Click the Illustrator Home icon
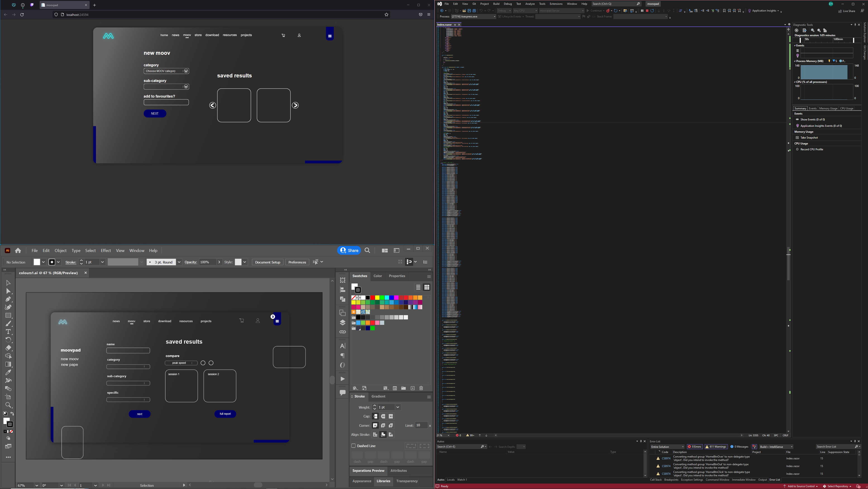This screenshot has width=868, height=489. pyautogui.click(x=18, y=250)
